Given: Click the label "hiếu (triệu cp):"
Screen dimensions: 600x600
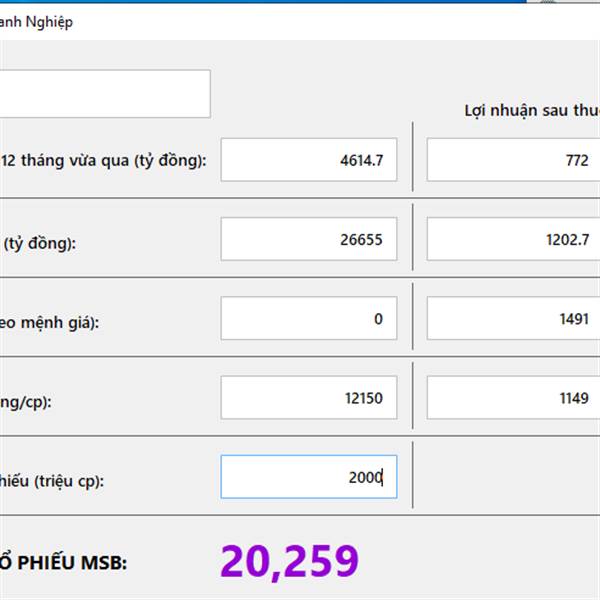Looking at the screenshot, I should 52,481.
